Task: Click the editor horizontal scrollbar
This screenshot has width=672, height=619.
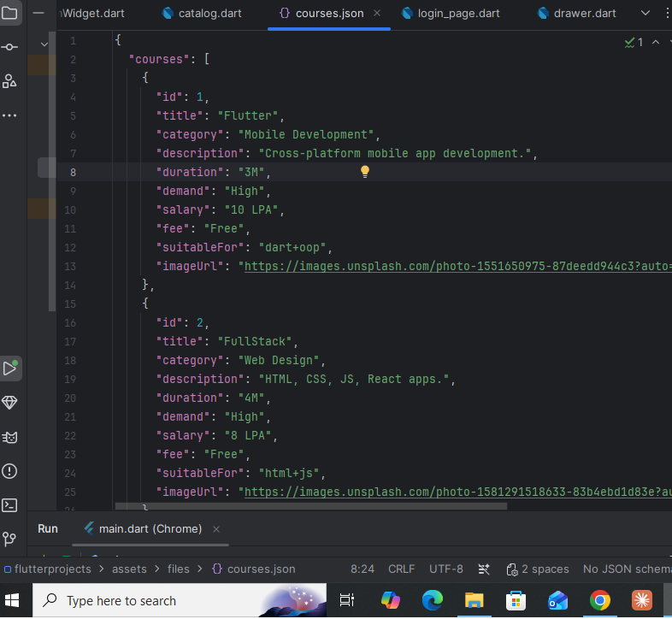Action: pyautogui.click(x=310, y=506)
